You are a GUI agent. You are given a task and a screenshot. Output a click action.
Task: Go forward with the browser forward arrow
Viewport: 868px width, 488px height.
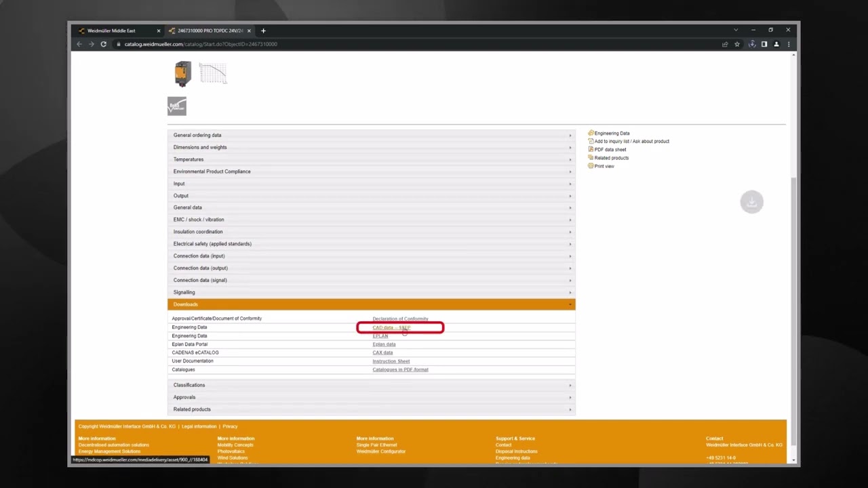coord(91,44)
